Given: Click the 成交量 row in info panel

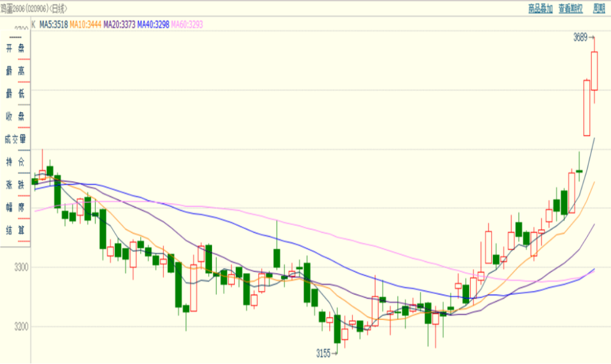Looking at the screenshot, I should [x=15, y=139].
